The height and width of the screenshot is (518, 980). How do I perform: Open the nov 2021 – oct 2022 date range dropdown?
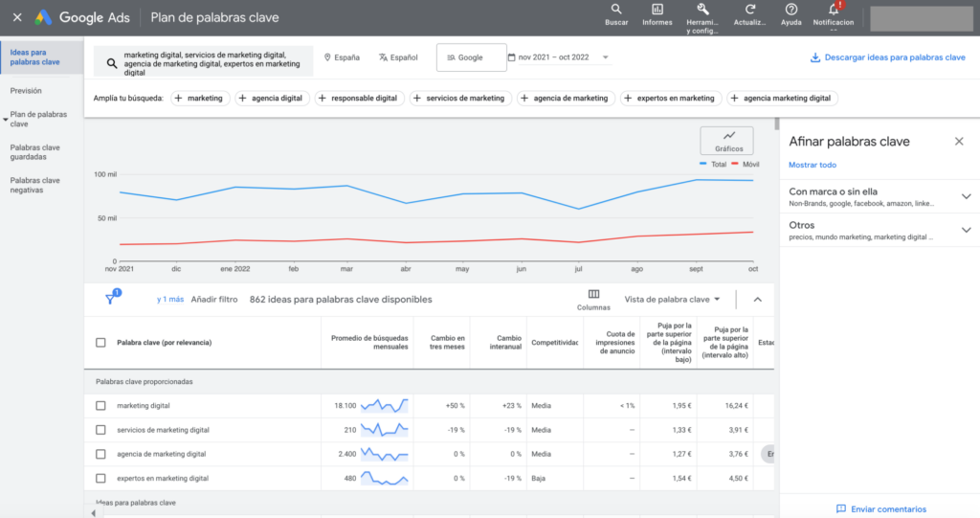[558, 57]
